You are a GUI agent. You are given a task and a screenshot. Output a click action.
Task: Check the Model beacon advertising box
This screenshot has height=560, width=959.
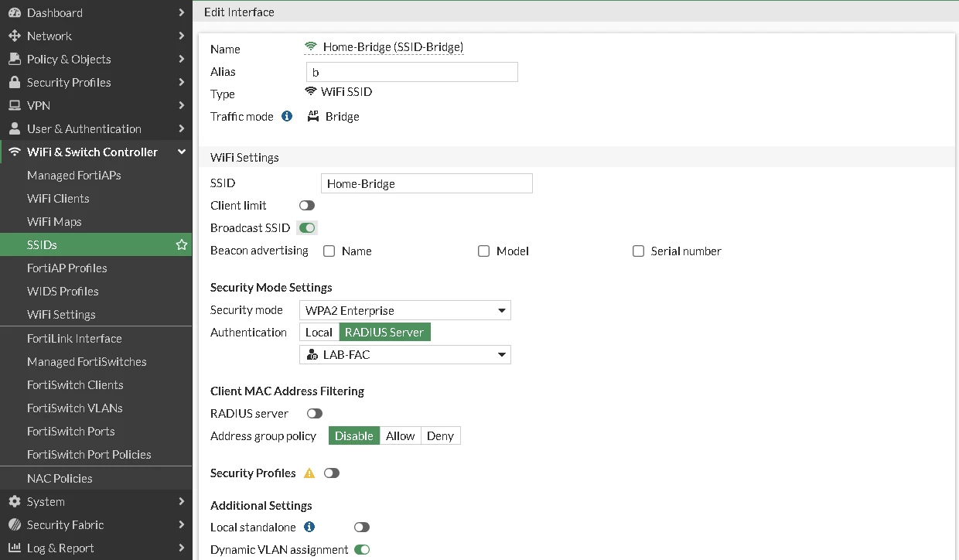click(483, 251)
